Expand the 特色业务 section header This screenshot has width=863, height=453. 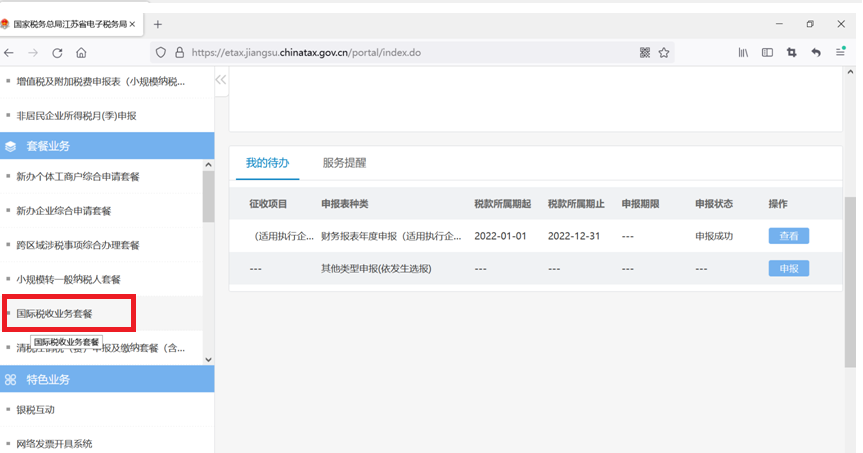pyautogui.click(x=107, y=380)
